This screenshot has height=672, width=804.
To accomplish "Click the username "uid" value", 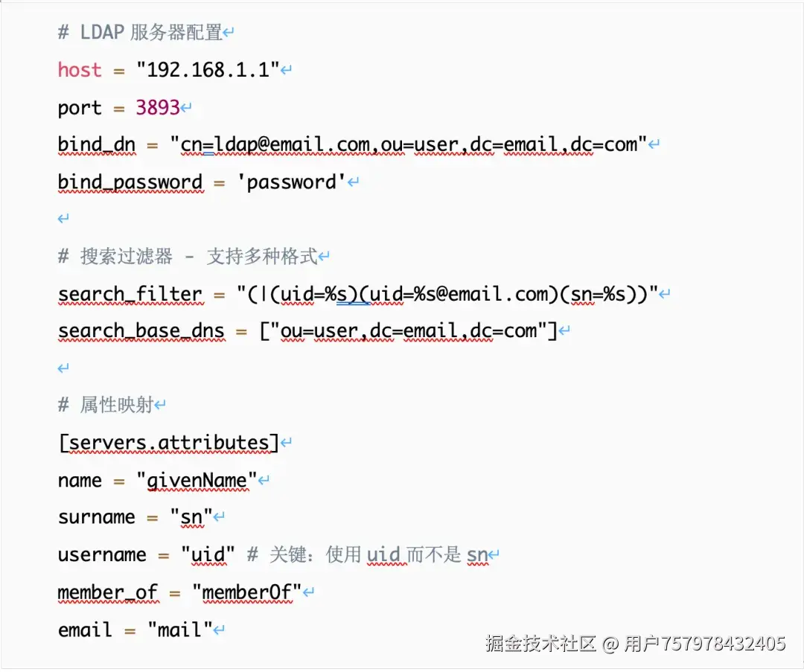I will click(208, 554).
